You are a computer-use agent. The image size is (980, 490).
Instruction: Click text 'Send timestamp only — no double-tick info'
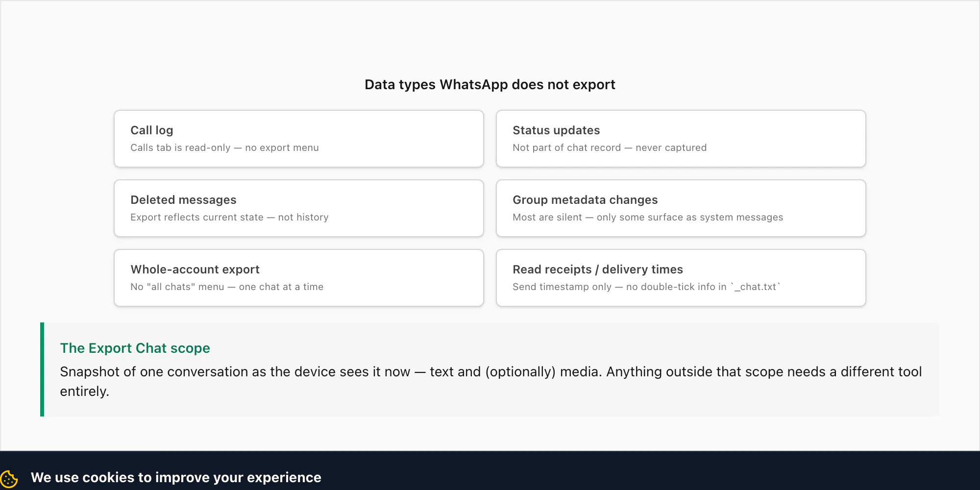coord(614,287)
